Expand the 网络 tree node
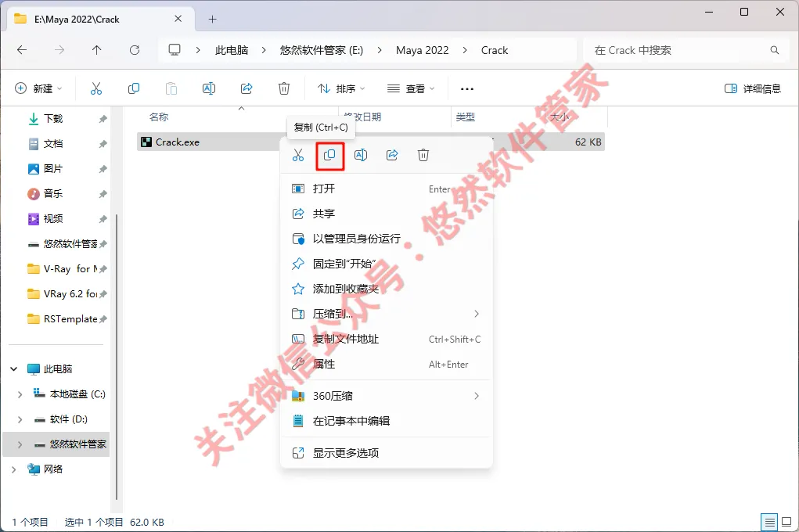 [14, 469]
